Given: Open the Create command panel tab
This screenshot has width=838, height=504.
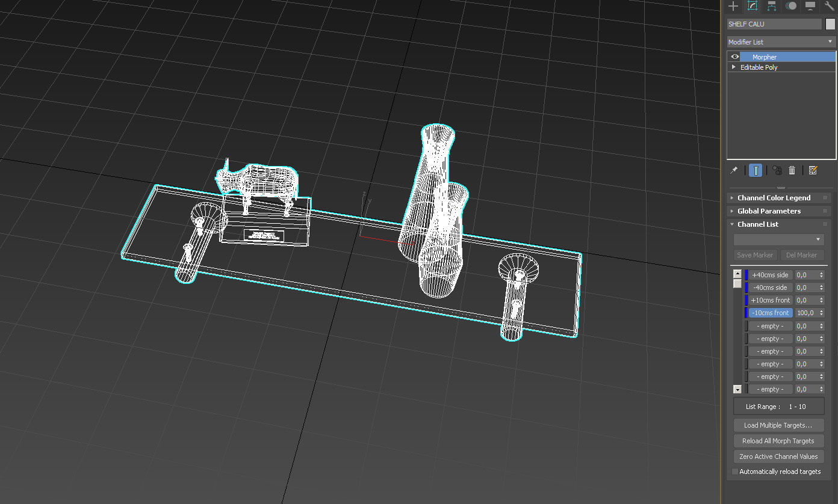Looking at the screenshot, I should 733,6.
